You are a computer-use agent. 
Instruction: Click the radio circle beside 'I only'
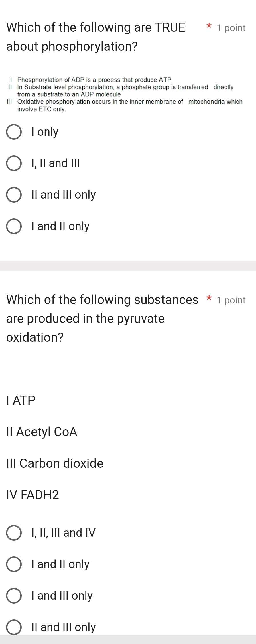coord(14,132)
